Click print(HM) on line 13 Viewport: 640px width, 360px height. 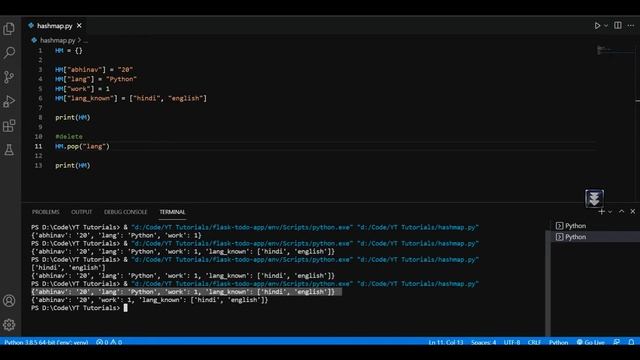tap(73, 165)
